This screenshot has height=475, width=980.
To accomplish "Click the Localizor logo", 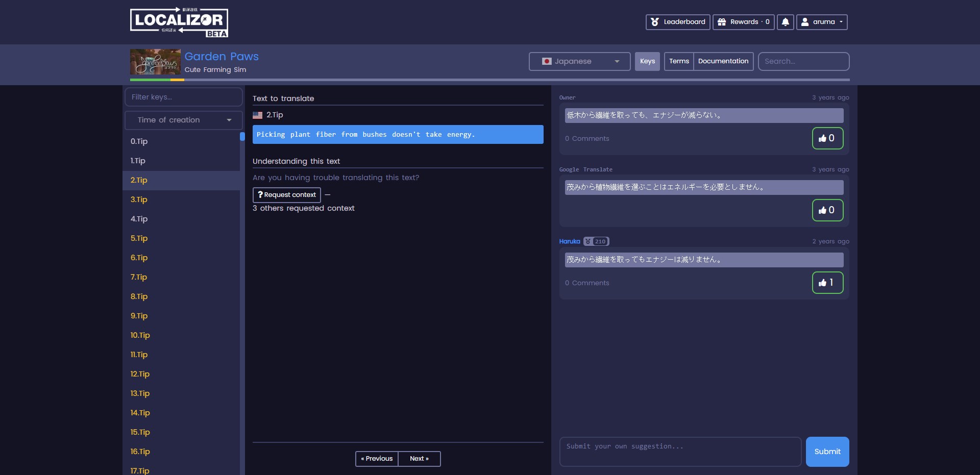I will point(179,22).
